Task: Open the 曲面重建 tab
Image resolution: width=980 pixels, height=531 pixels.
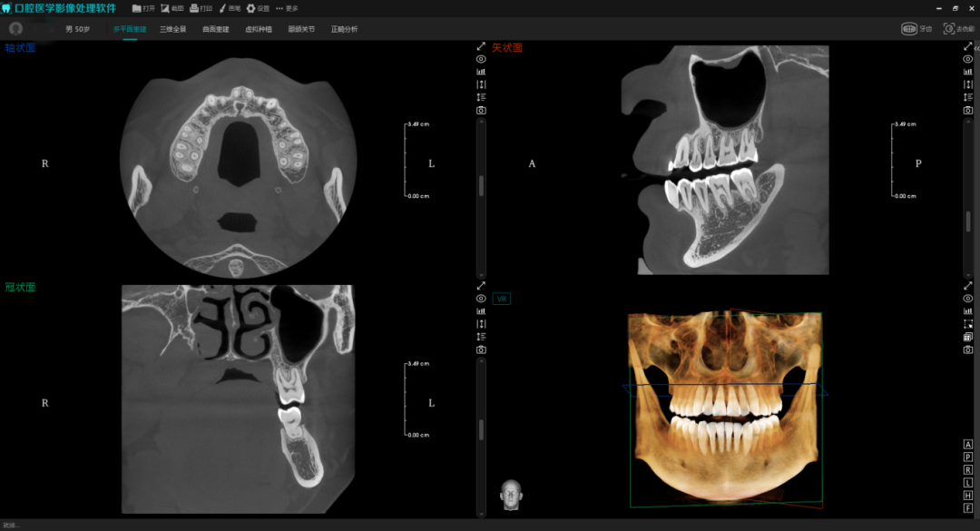Action: (x=216, y=29)
